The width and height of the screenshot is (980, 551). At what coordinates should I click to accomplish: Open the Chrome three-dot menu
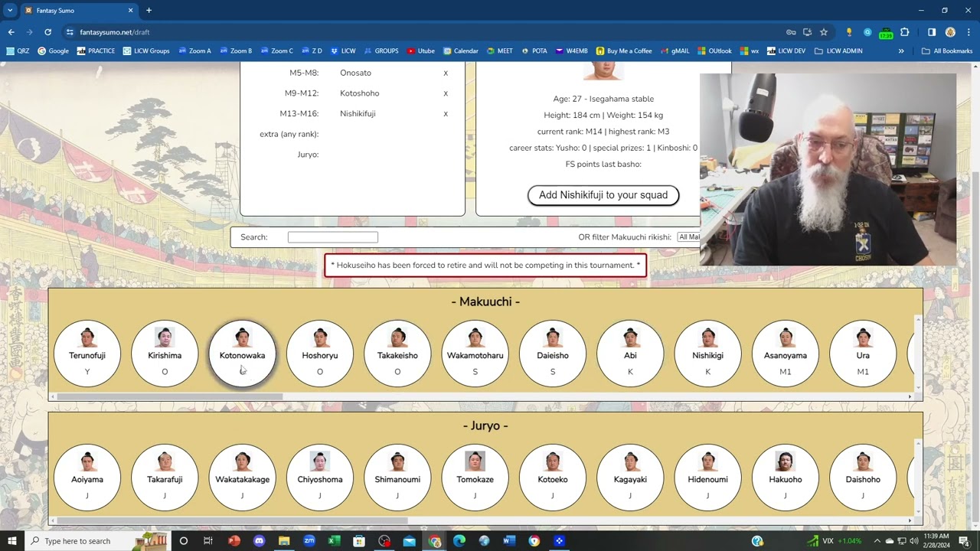pyautogui.click(x=969, y=32)
